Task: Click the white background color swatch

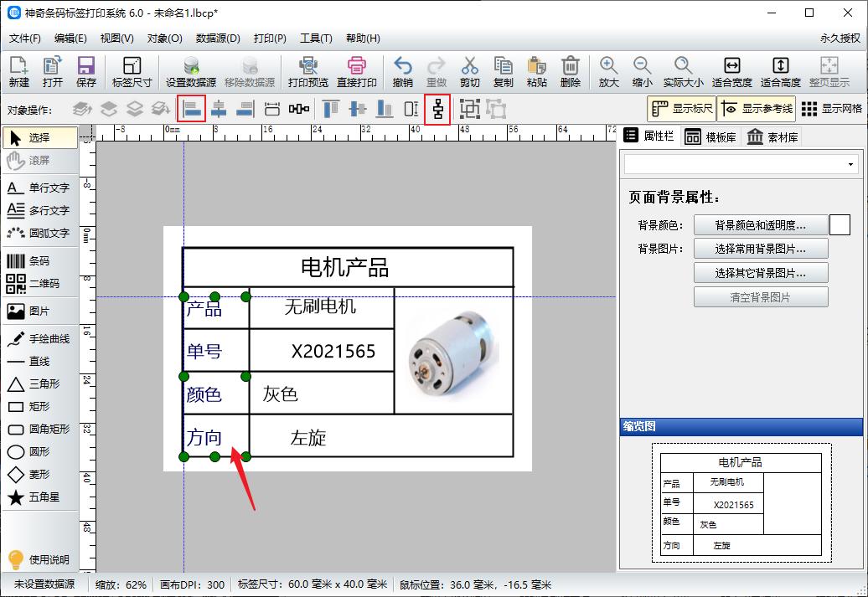Action: [840, 225]
